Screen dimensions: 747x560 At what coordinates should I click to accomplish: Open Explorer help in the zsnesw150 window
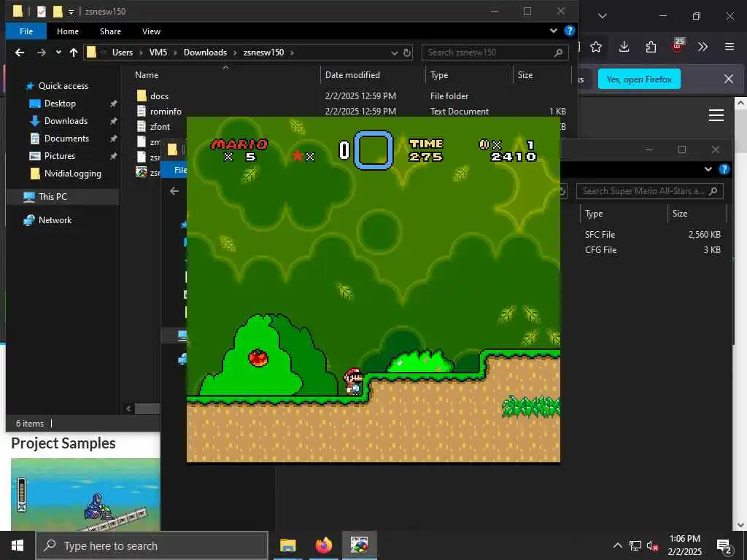pos(569,31)
